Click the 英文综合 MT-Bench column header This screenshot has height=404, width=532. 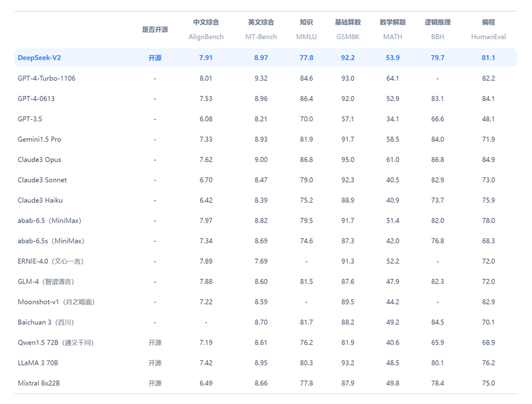point(261,29)
